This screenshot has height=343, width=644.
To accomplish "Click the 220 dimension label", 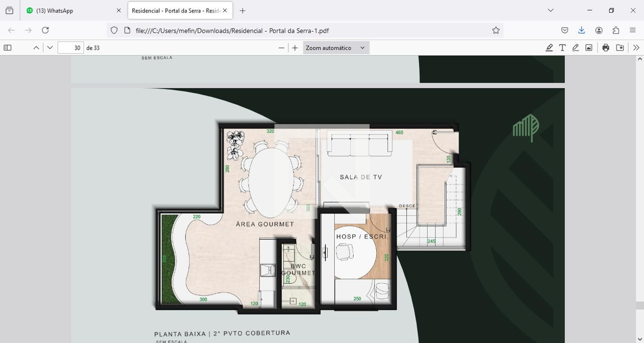I will coord(197,217).
